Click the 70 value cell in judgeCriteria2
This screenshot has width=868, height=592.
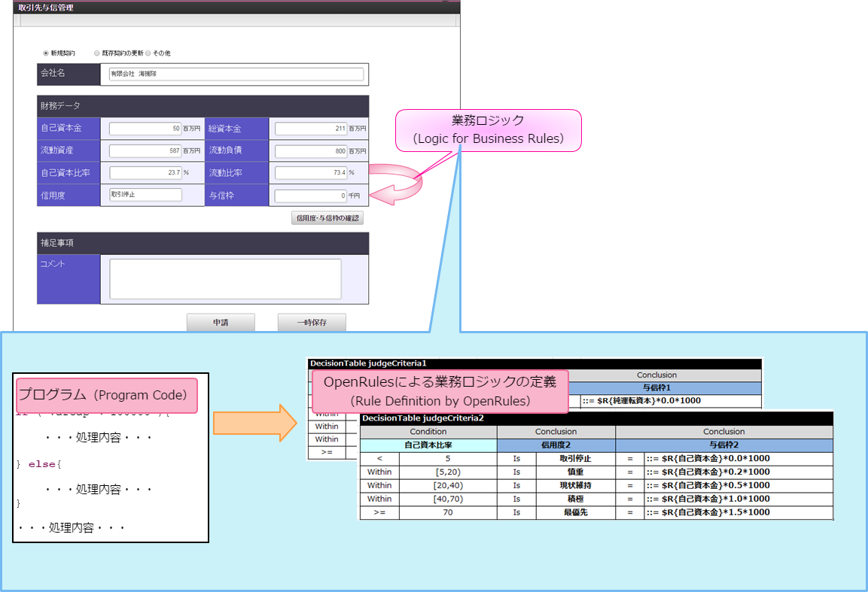tap(448, 512)
